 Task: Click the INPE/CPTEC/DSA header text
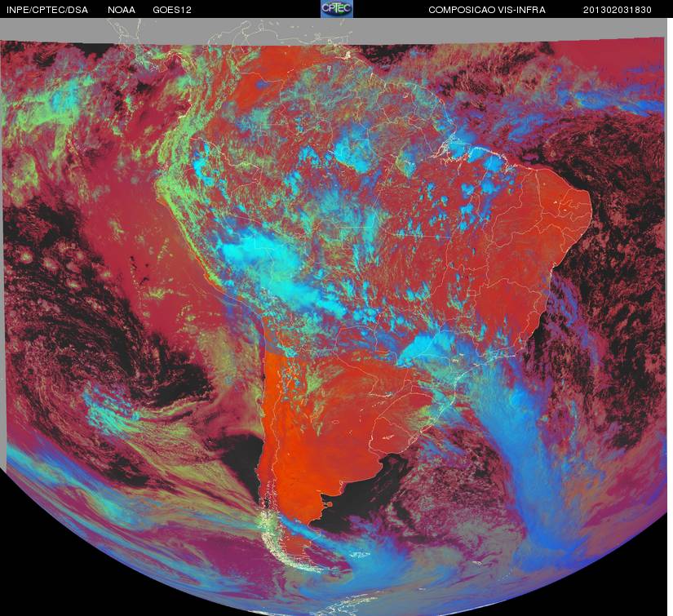(47, 10)
